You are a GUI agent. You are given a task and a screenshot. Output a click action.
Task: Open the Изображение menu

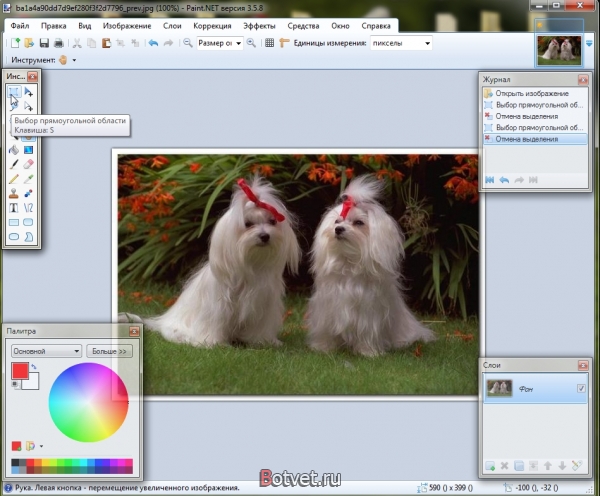(127, 26)
